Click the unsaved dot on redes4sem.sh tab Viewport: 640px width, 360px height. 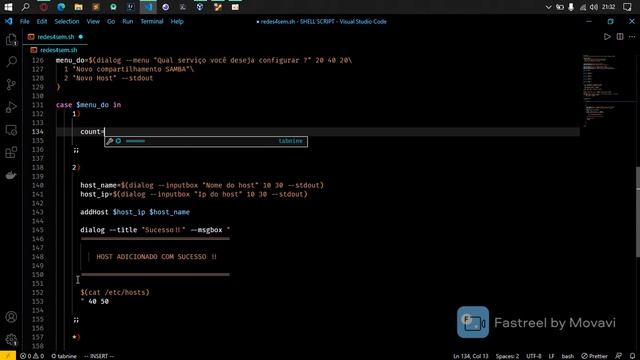click(81, 37)
